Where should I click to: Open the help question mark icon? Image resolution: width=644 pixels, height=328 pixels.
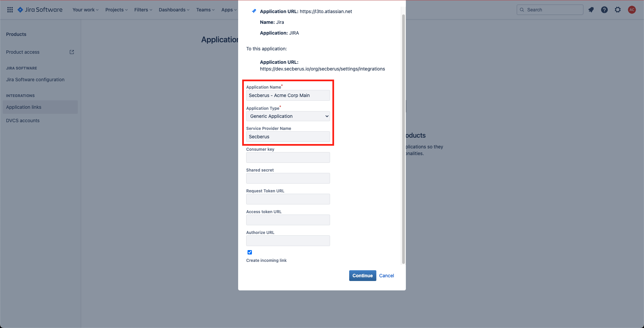point(604,10)
